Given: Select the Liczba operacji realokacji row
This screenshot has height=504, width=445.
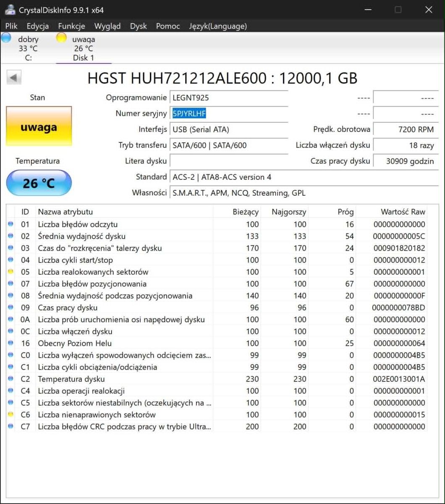Looking at the screenshot, I should (x=217, y=391).
